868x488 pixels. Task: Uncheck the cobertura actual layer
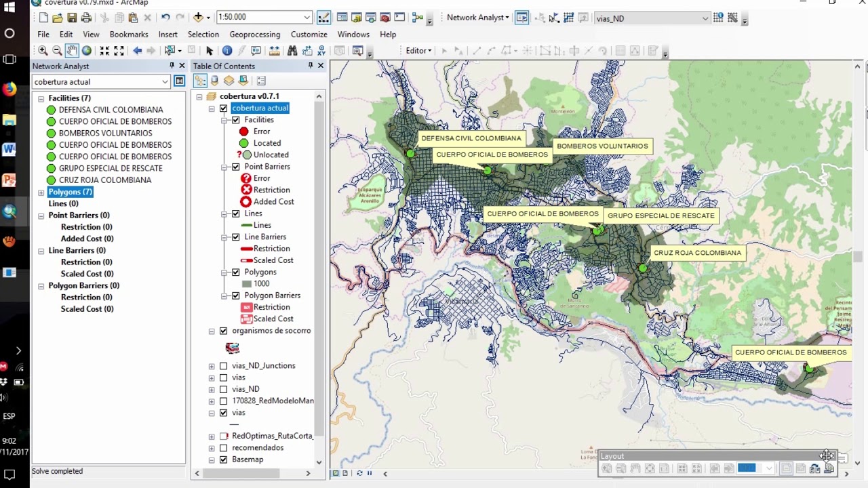224,108
